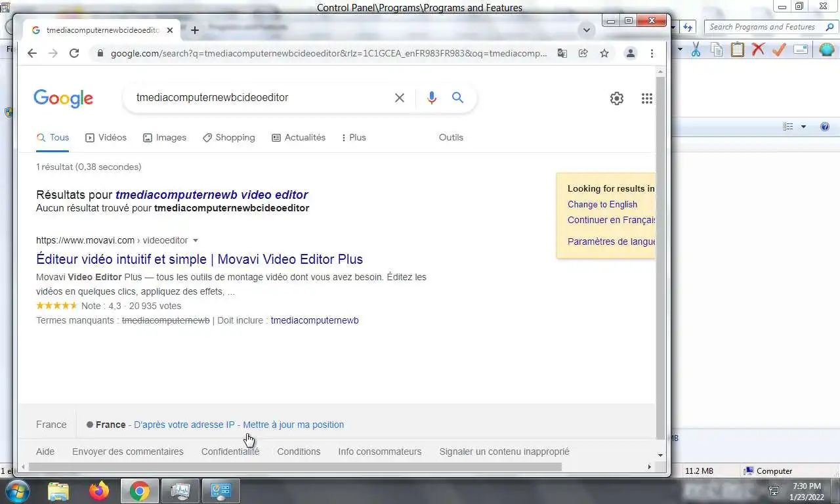840x504 pixels.
Task: Go forward in Chrome
Action: point(53,53)
